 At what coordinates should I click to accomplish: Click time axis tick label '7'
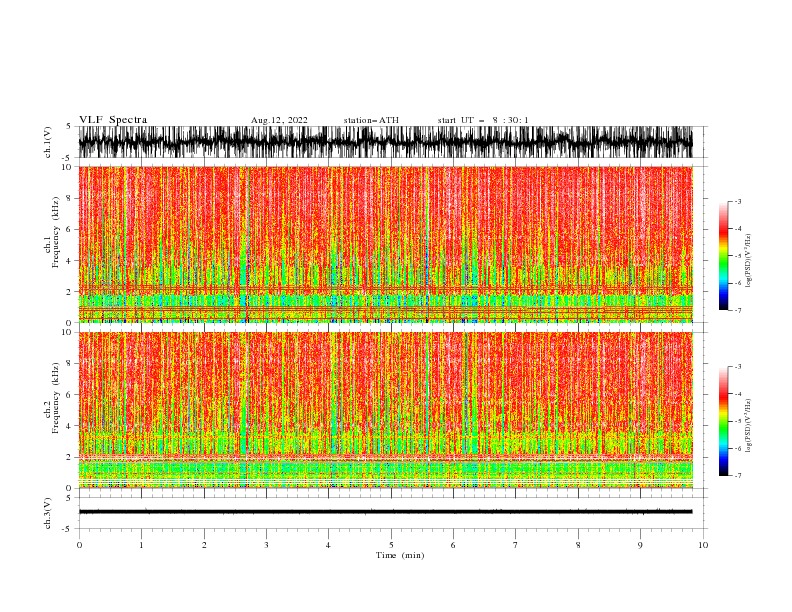[x=516, y=545]
